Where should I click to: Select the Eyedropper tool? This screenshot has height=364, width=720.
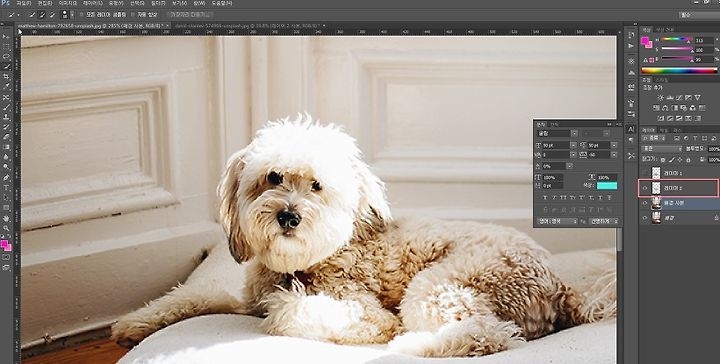coord(6,87)
